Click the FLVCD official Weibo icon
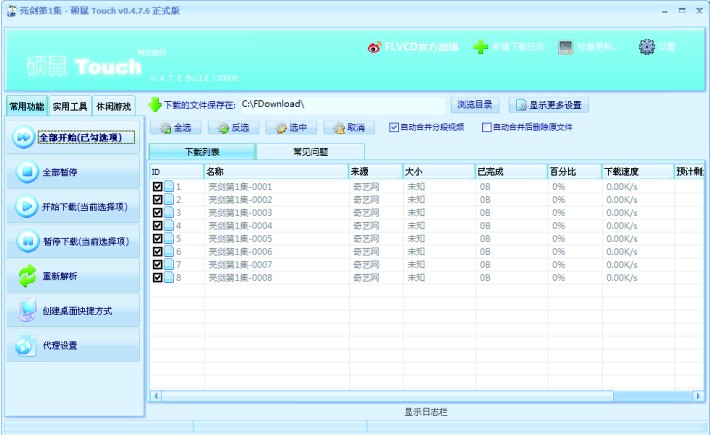Screen dimensions: 710x435 coord(374,47)
